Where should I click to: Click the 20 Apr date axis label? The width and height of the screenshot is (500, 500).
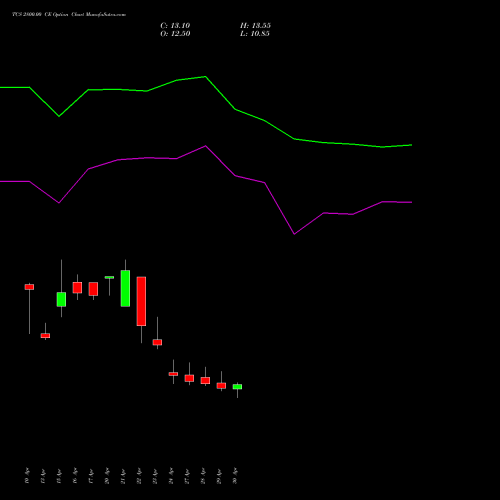pos(107,476)
